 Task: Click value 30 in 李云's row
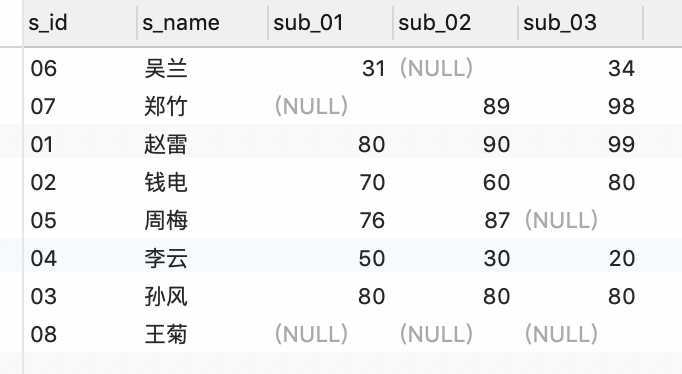click(497, 258)
